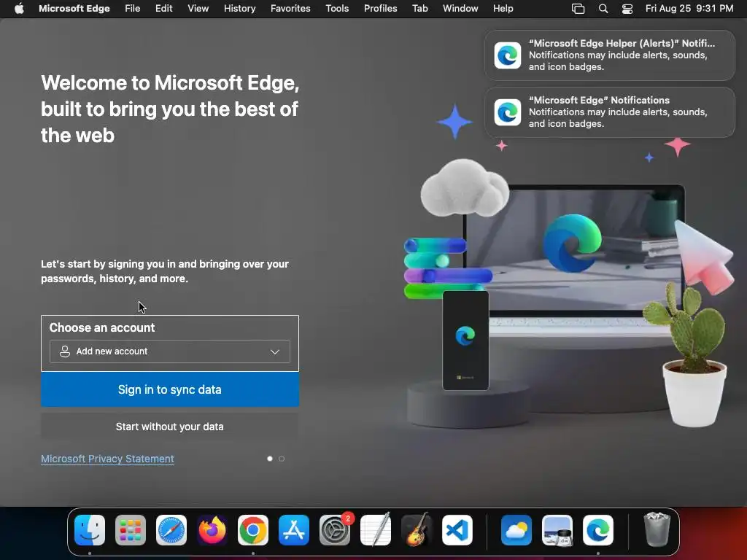Open the Edit menu
Screen dimensions: 747x560
(164, 9)
